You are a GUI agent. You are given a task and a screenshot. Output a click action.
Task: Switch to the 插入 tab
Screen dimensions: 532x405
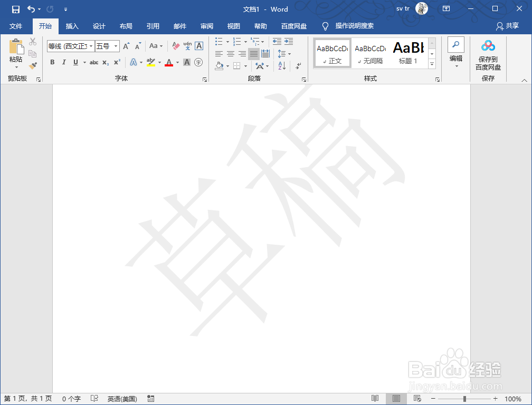pyautogui.click(x=72, y=26)
